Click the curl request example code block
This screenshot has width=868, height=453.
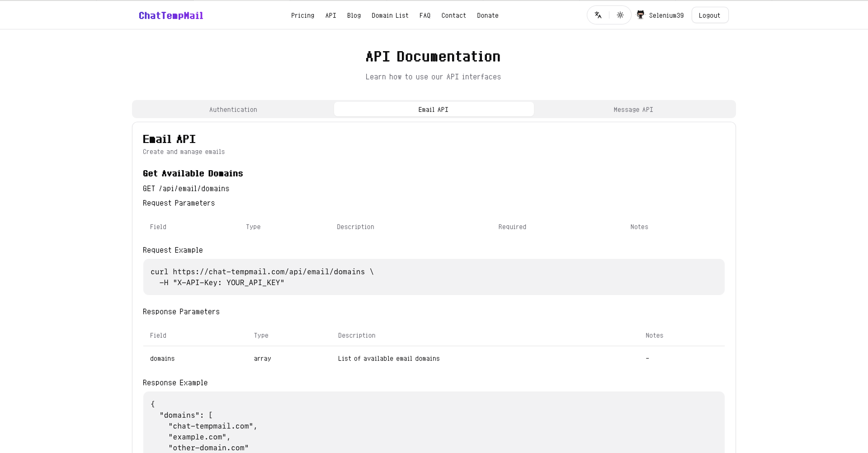[x=434, y=277]
